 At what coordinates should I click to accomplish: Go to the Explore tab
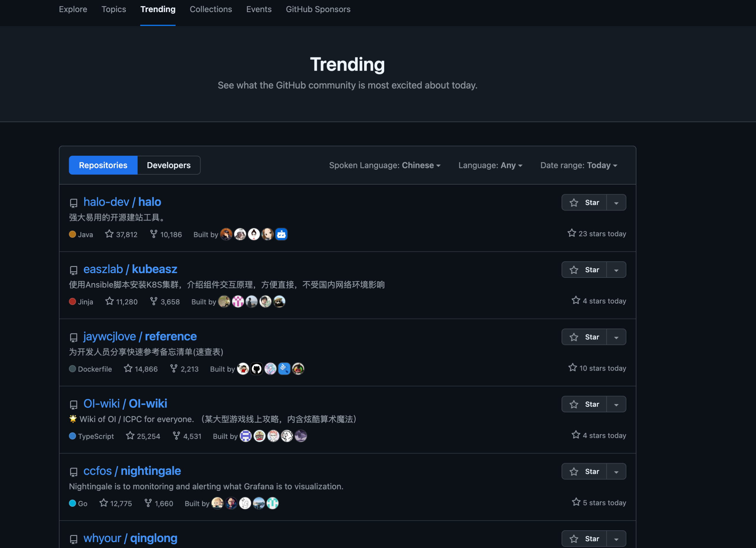pos(73,9)
